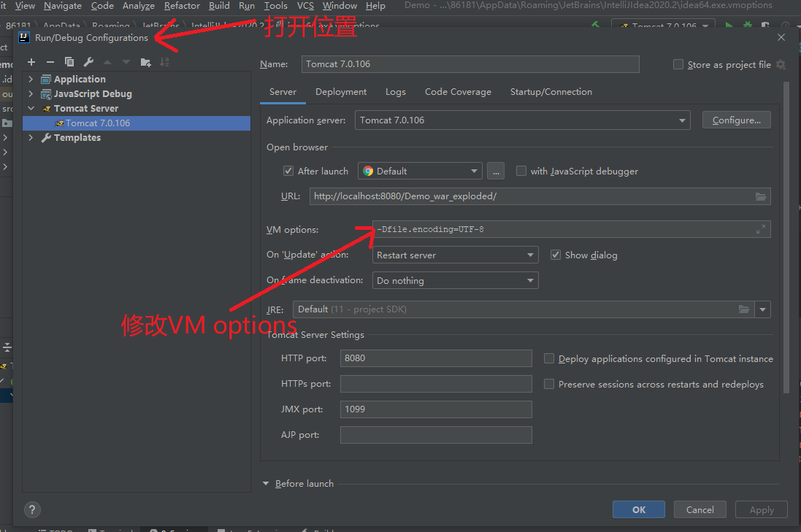This screenshot has width=801, height=532.
Task: Switch to the Deployment tab
Action: point(341,92)
